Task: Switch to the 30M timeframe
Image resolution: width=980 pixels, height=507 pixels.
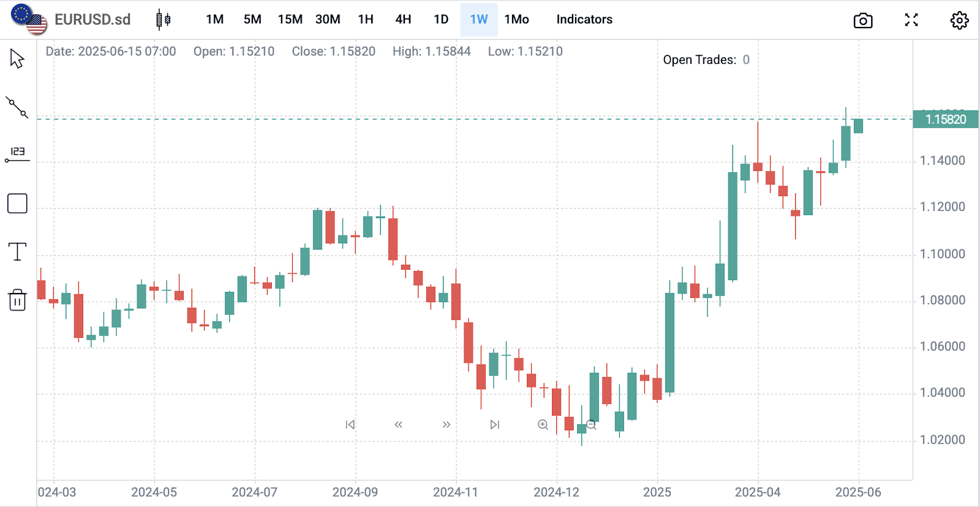Action: 328,20
